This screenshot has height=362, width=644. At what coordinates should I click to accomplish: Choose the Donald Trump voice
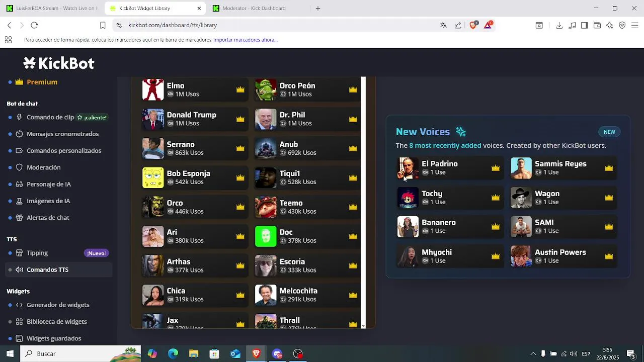click(194, 119)
